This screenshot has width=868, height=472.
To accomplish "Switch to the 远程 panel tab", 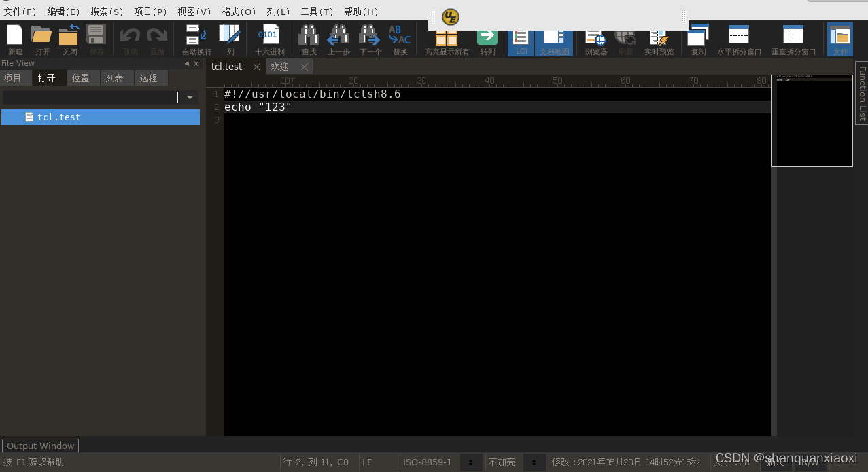I will [150, 77].
